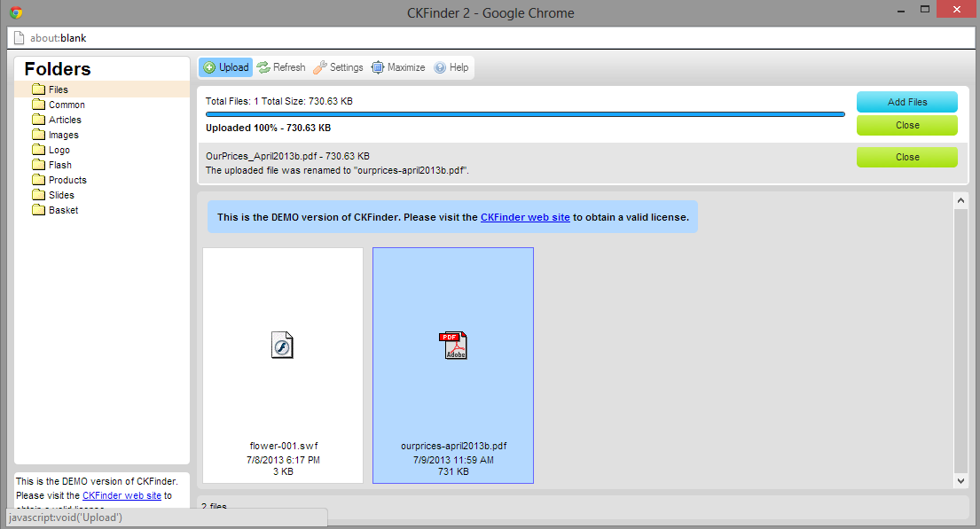Minimize the Chrome window
This screenshot has width=980, height=529.
[x=901, y=12]
